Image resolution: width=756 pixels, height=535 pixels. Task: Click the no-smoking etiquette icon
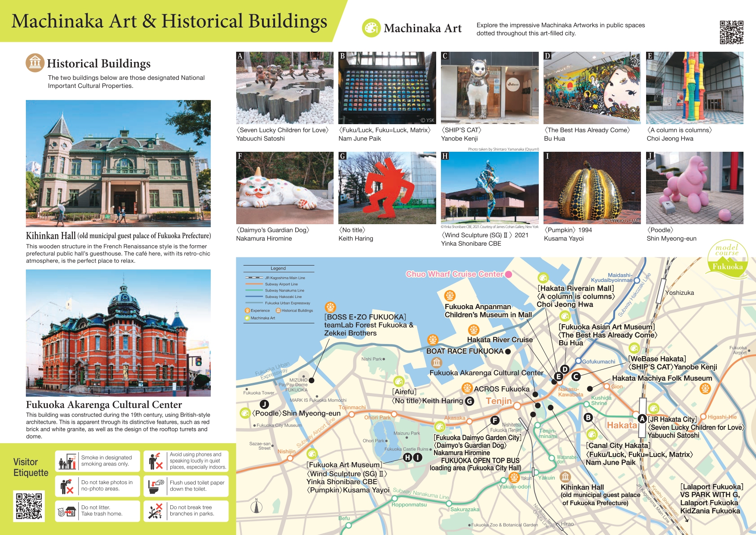tap(67, 461)
